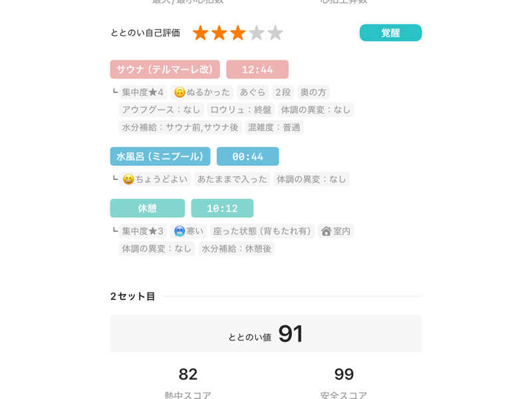532x399 pixels.
Task: Select the green 休憩 label
Action: [x=147, y=208]
